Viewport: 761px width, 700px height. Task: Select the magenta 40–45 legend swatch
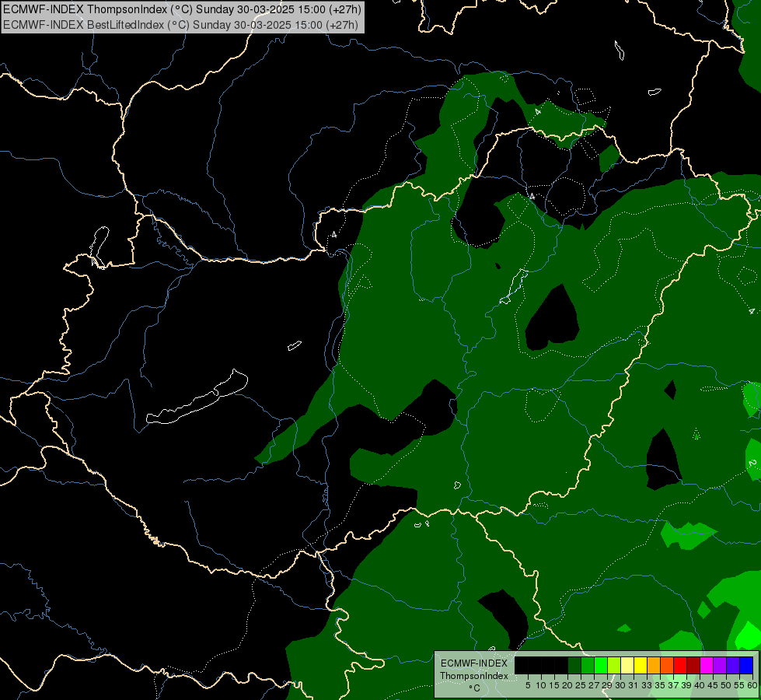pyautogui.click(x=707, y=665)
